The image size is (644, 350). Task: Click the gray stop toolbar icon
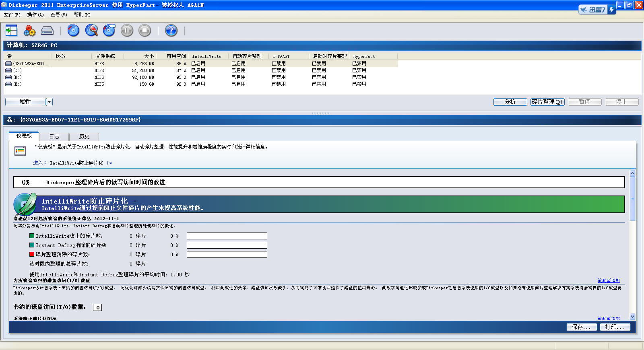[x=144, y=31]
